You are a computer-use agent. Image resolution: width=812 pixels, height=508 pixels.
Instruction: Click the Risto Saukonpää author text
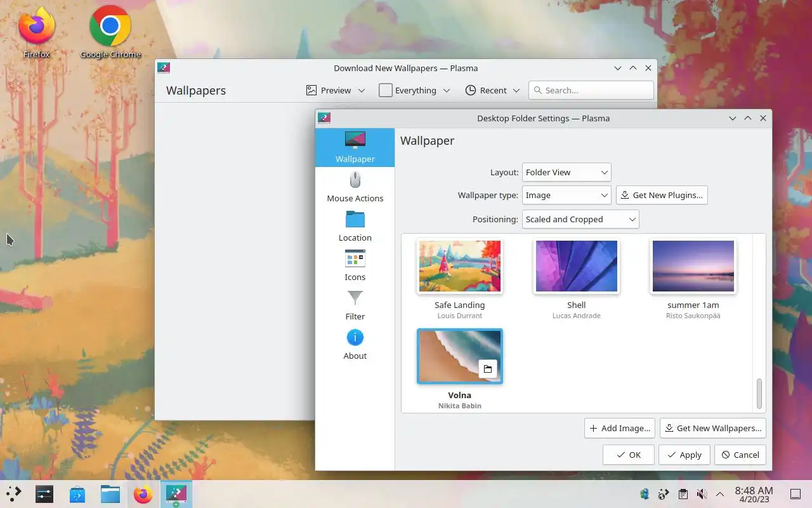[x=693, y=316]
